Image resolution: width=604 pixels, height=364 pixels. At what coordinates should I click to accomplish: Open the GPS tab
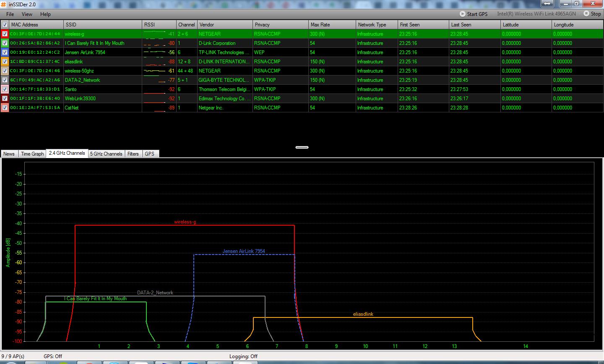click(x=150, y=154)
